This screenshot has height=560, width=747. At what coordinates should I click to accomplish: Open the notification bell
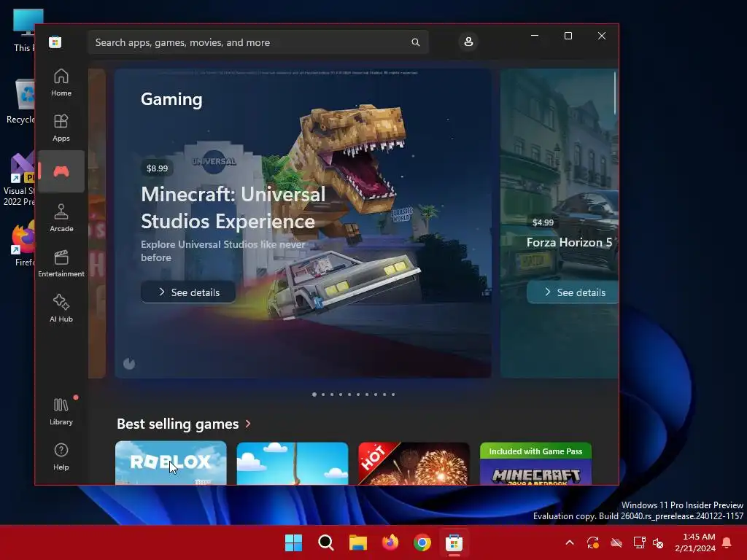[727, 542]
